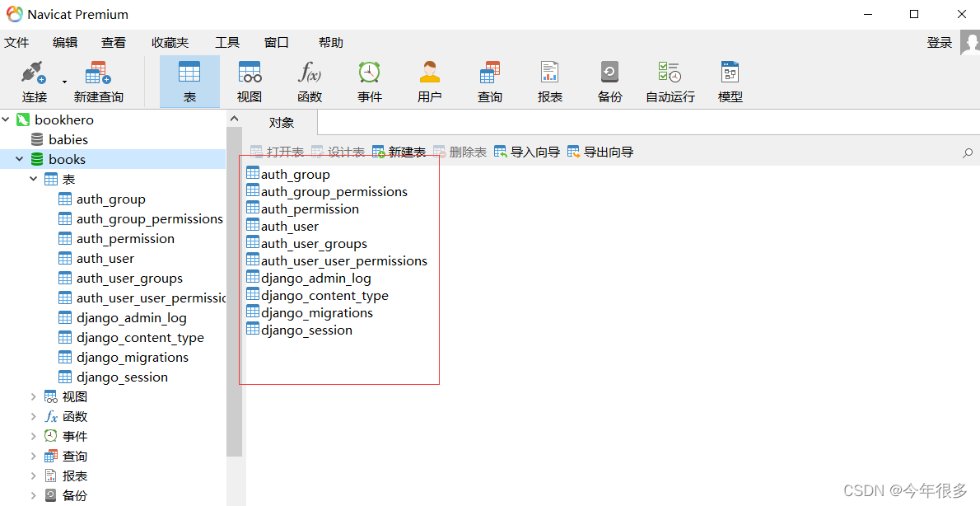Click the Export Wizard (导出向导) button
Image resolution: width=980 pixels, height=506 pixels.
[600, 152]
